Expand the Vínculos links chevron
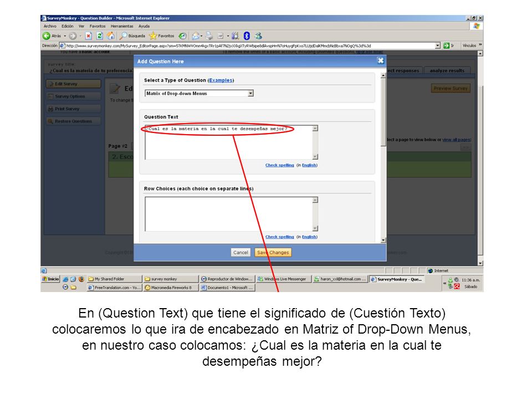This screenshot has width=532, height=399. pos(480,45)
